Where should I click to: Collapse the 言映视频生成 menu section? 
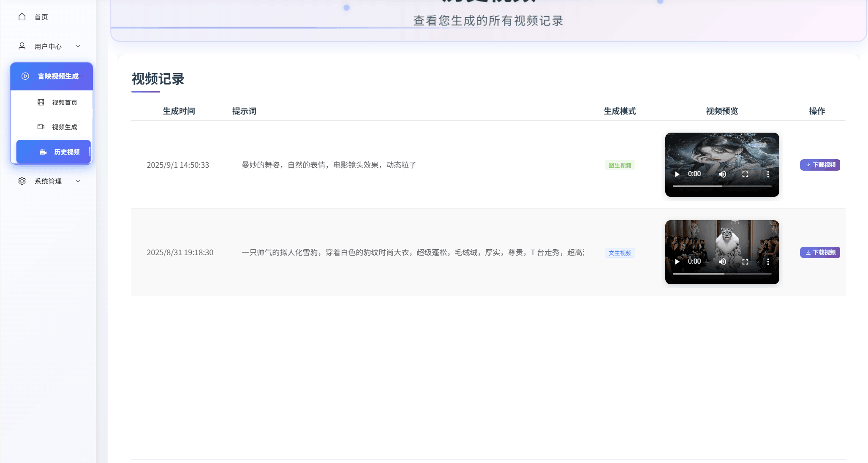click(x=81, y=76)
